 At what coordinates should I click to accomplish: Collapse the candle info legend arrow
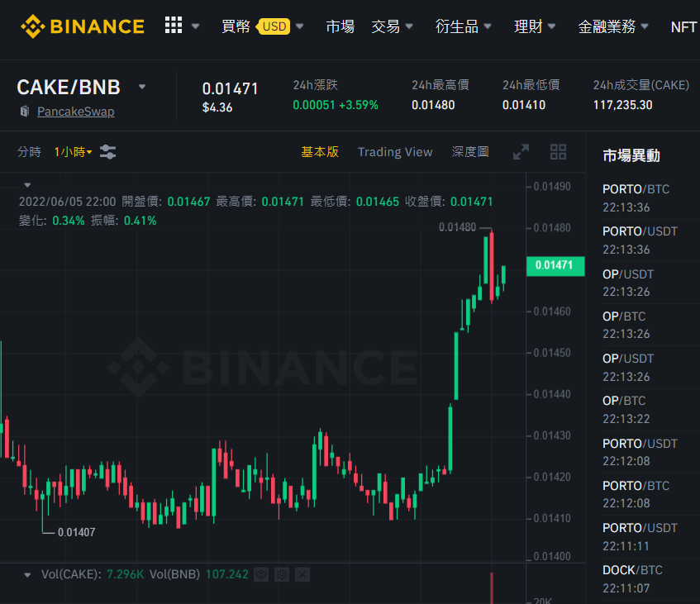[x=27, y=185]
